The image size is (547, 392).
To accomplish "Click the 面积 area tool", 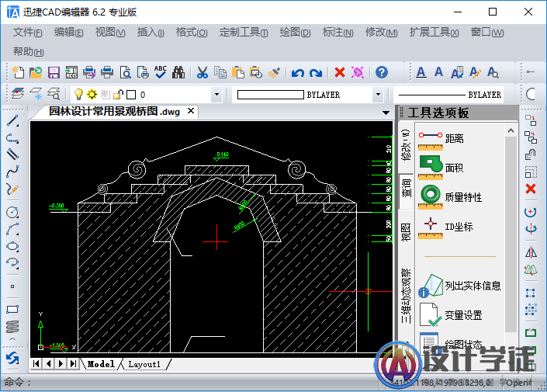I will [441, 168].
